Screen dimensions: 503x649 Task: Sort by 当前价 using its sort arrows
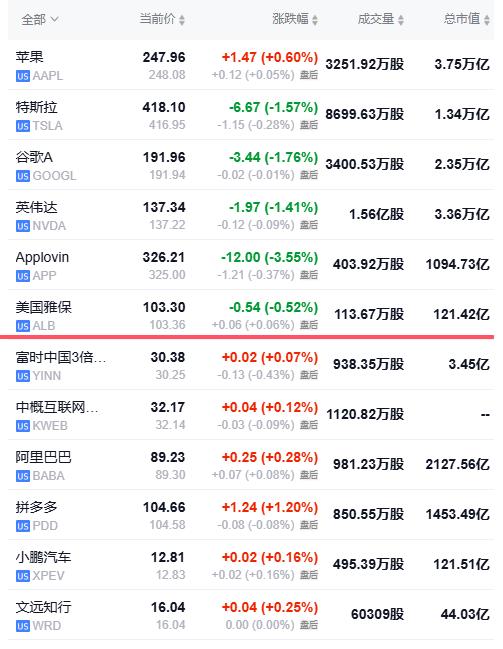(182, 19)
